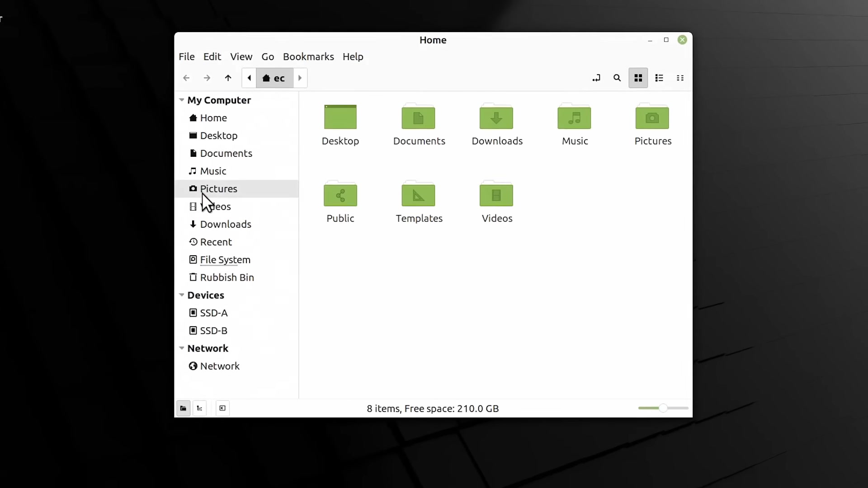This screenshot has width=868, height=488.
Task: Open Recent in the sidebar
Action: click(236, 242)
